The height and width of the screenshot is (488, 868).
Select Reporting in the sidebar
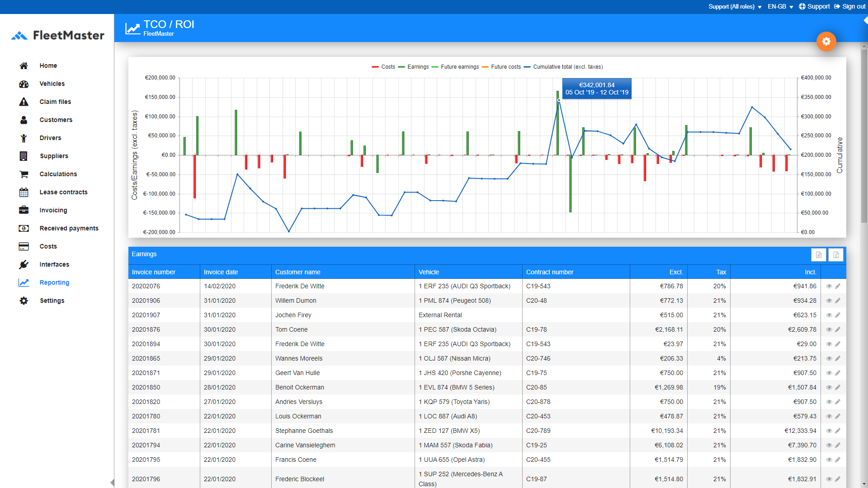[55, 283]
